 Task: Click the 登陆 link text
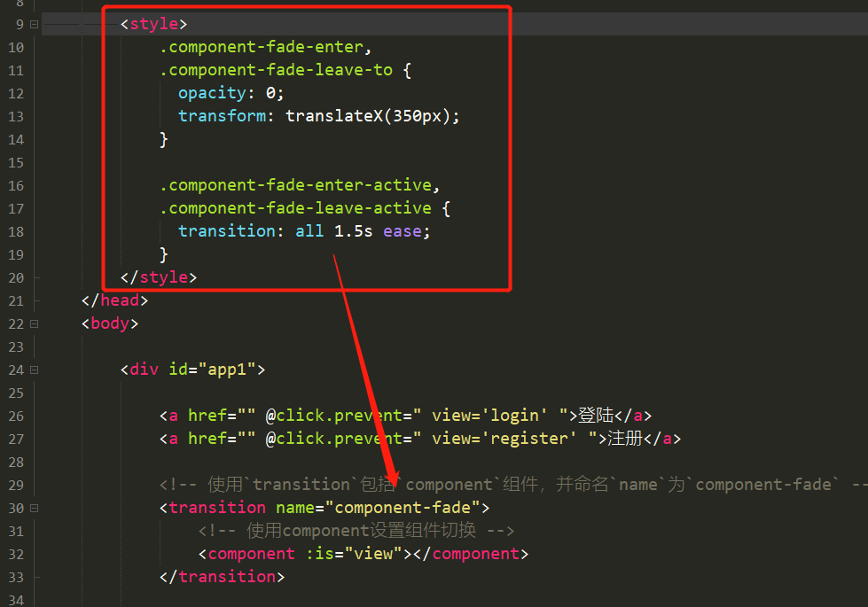click(x=596, y=416)
